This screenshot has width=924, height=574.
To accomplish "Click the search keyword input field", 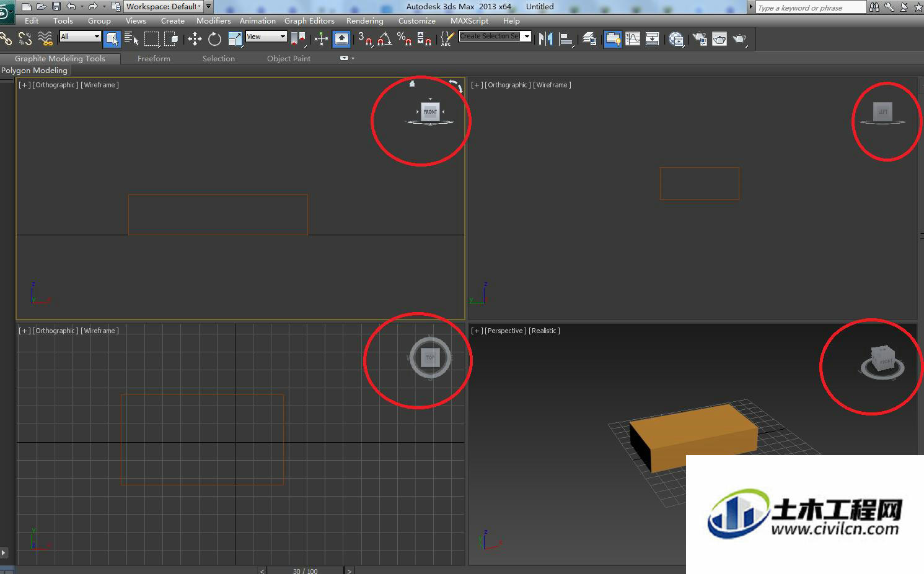I will pyautogui.click(x=811, y=7).
